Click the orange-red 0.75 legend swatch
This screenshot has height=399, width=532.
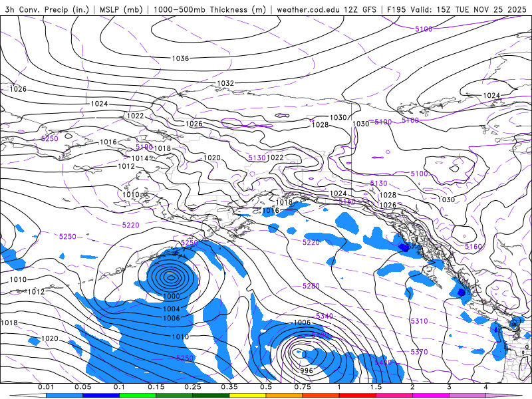click(321, 396)
